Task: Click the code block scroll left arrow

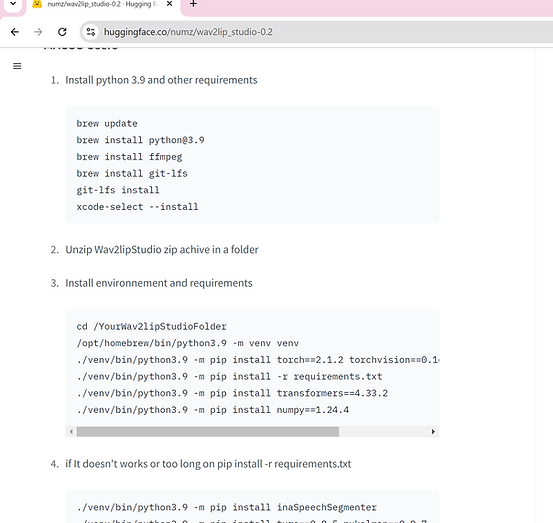Action: (72, 432)
